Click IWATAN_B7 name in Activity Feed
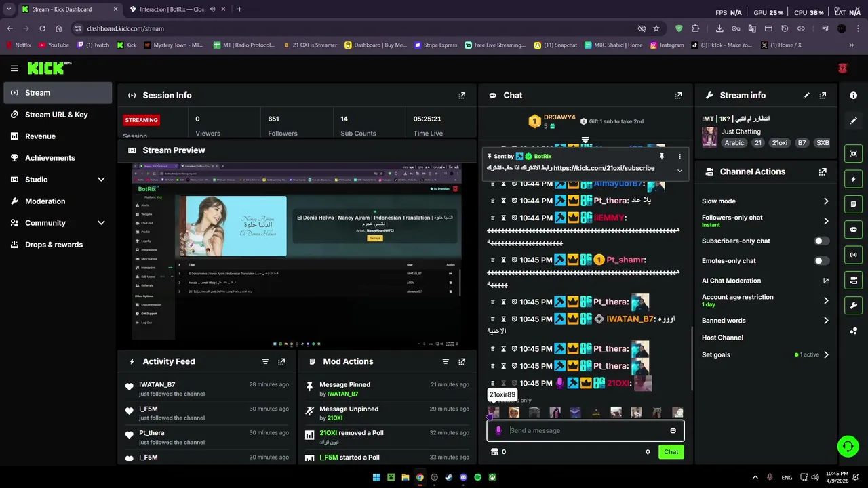The height and width of the screenshot is (488, 868). (x=157, y=385)
